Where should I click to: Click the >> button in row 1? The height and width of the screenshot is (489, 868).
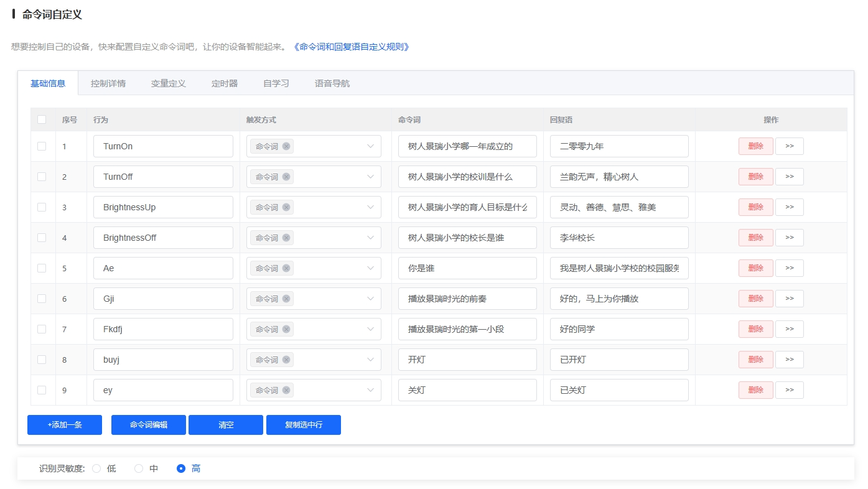tap(790, 146)
